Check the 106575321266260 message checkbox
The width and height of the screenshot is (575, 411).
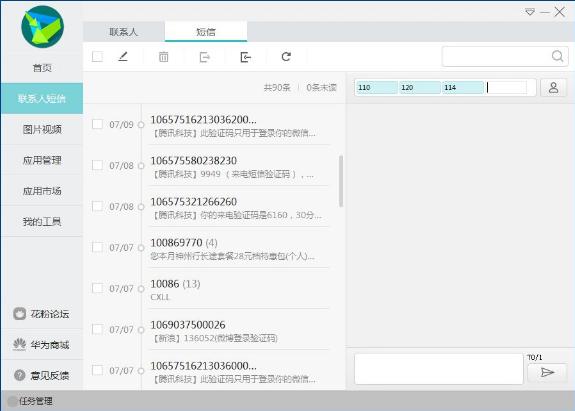pyautogui.click(x=97, y=206)
